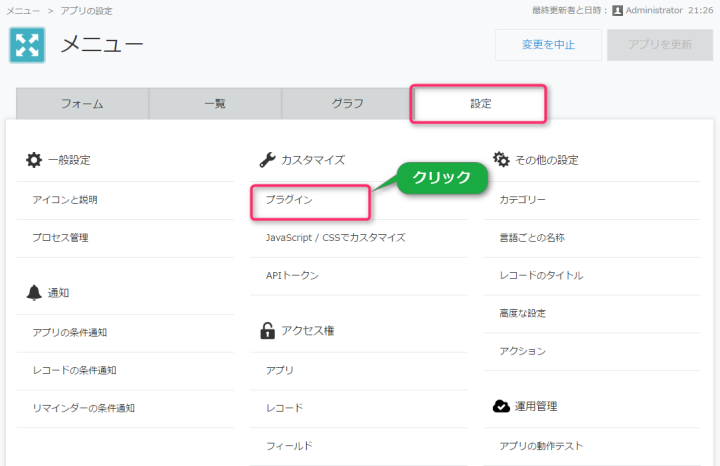
Task: Switch to the フォーム tab
Action: 82,104
